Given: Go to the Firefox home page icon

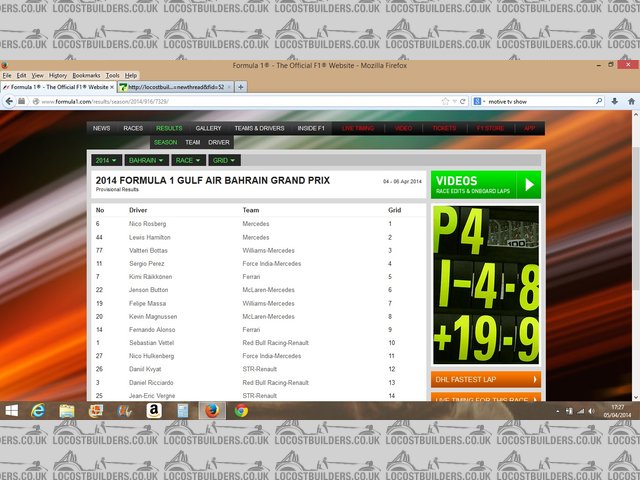Looking at the screenshot, I should tap(631, 101).
